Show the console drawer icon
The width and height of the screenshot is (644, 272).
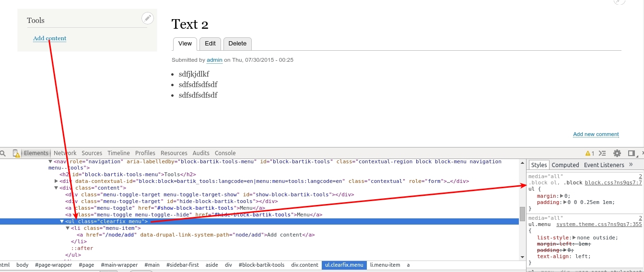pyautogui.click(x=603, y=153)
